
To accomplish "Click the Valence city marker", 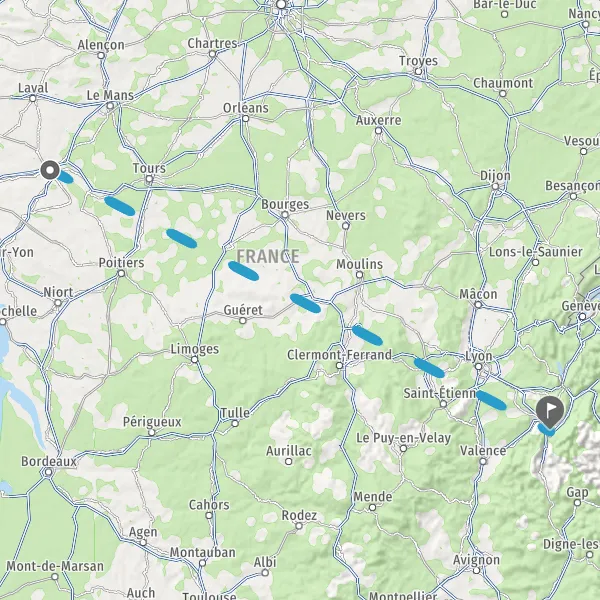I will (x=483, y=461).
